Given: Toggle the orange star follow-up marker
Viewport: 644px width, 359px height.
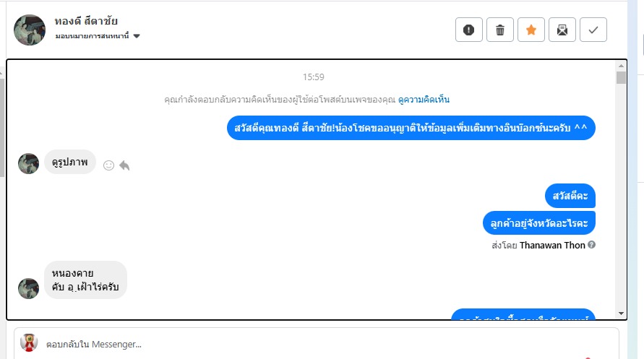Looking at the screenshot, I should pos(531,30).
